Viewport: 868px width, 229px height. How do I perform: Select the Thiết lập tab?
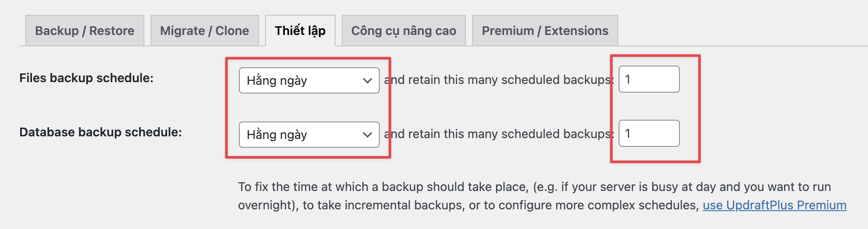[300, 31]
